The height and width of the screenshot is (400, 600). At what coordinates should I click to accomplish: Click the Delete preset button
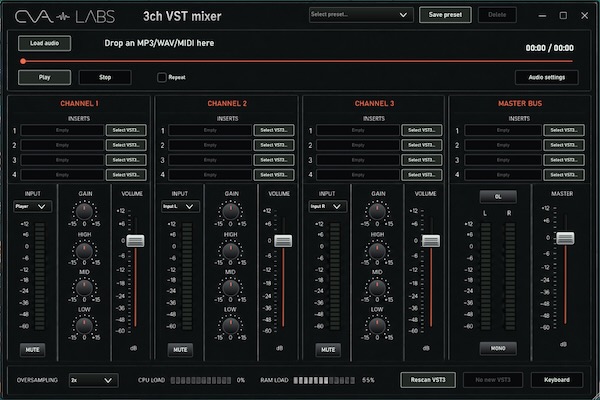497,15
